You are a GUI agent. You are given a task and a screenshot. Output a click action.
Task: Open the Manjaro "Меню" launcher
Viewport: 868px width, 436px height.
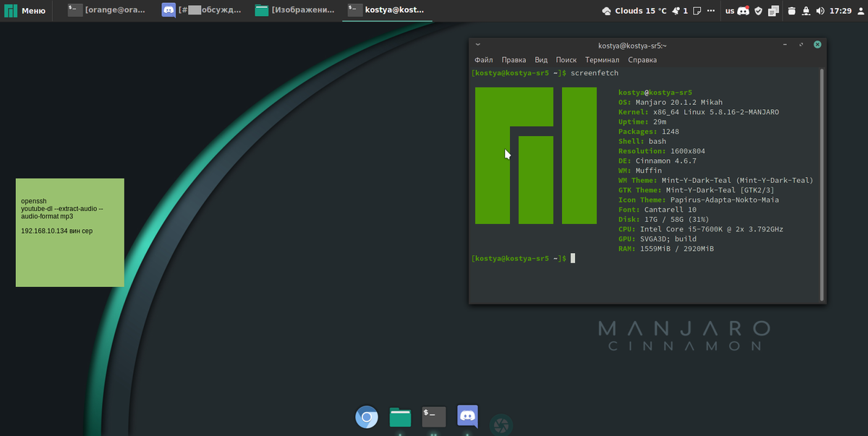[25, 10]
